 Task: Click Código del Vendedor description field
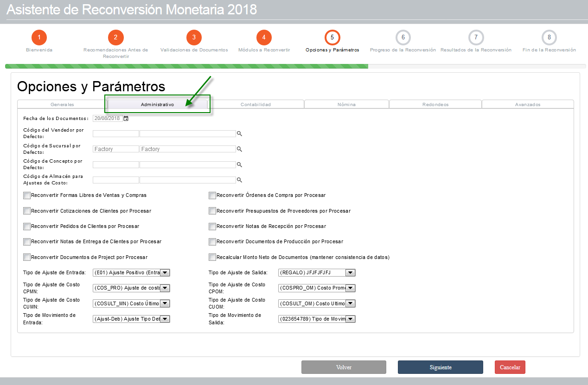(188, 133)
